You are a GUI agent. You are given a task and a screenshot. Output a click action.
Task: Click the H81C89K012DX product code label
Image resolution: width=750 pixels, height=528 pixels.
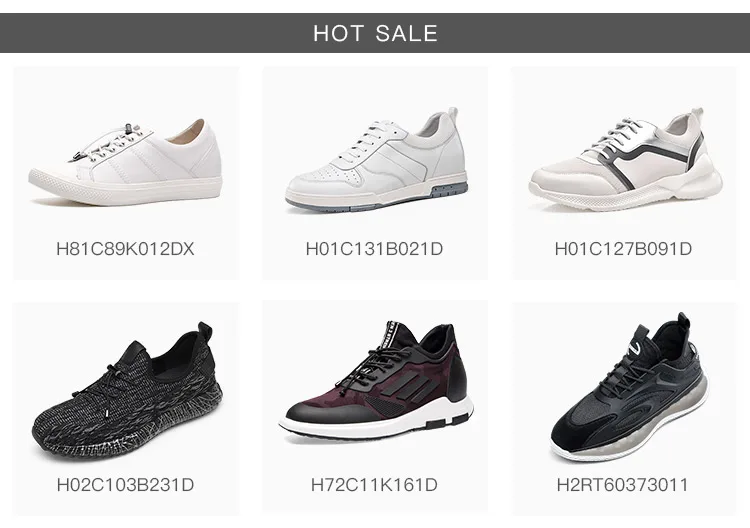pyautogui.click(x=125, y=249)
